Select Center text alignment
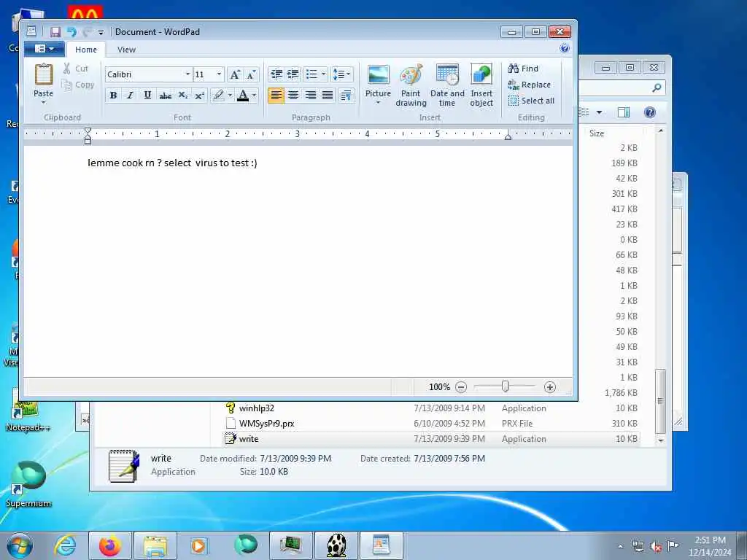This screenshot has height=560, width=747. pos(293,96)
